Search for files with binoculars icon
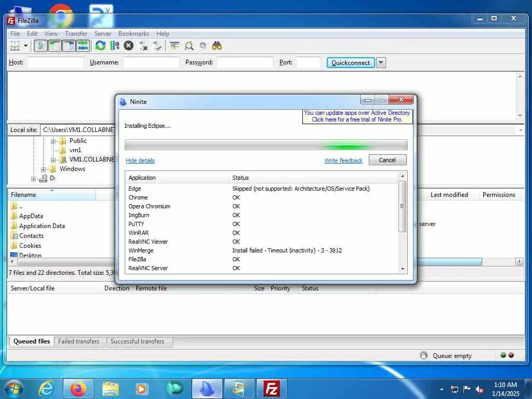This screenshot has height=399, width=532. (x=217, y=46)
